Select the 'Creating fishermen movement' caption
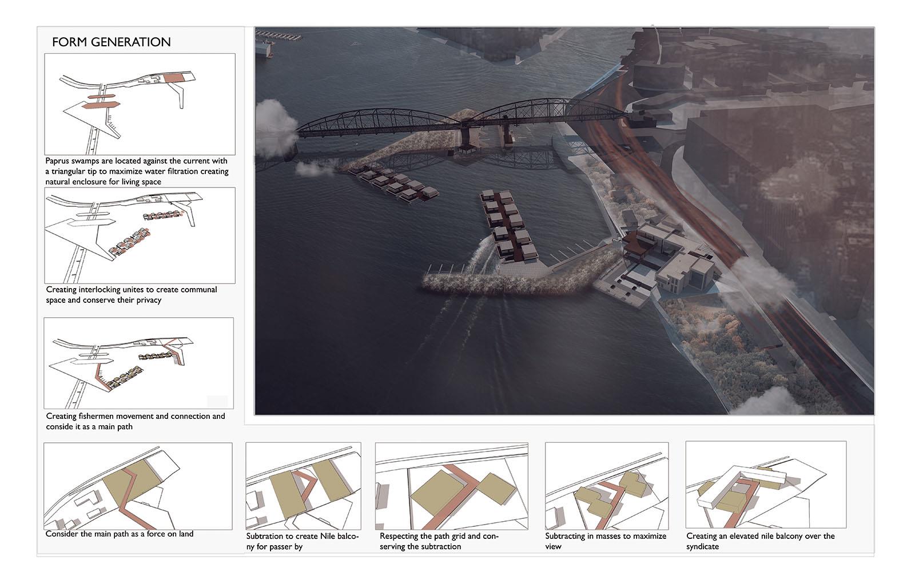915x588 pixels. [136, 421]
